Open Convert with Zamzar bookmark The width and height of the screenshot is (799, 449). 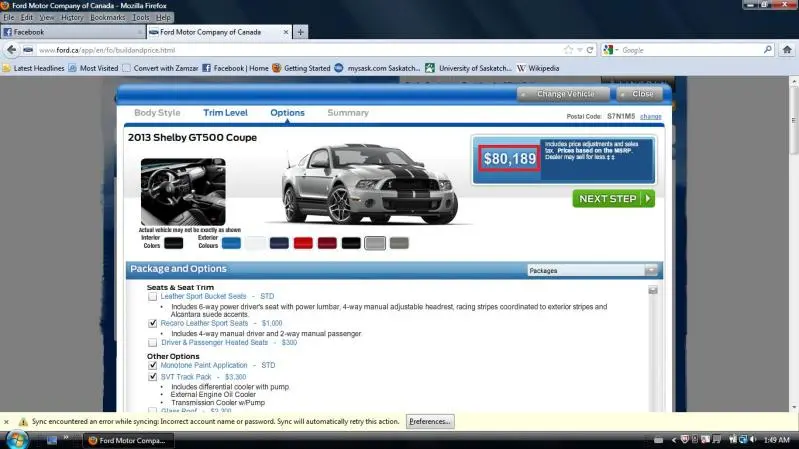tap(161, 68)
